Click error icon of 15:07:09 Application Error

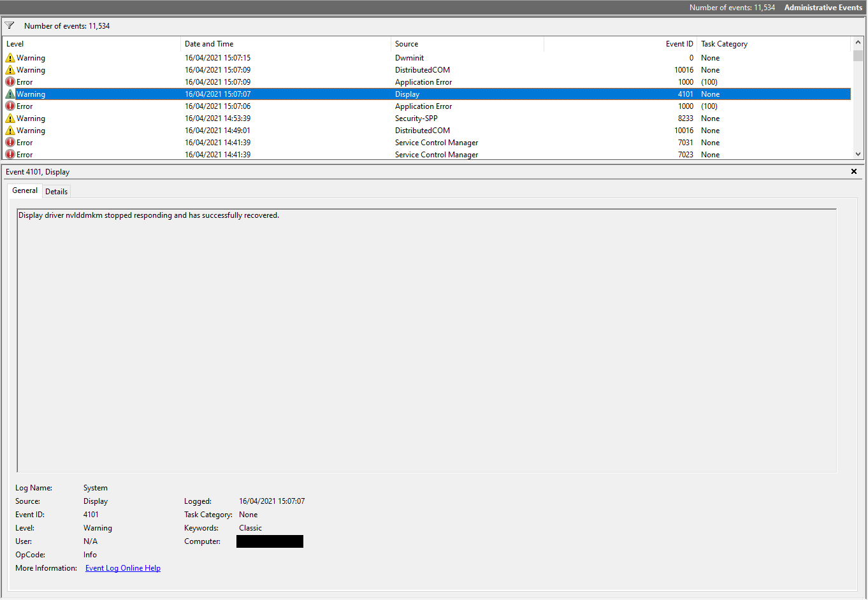(10, 82)
